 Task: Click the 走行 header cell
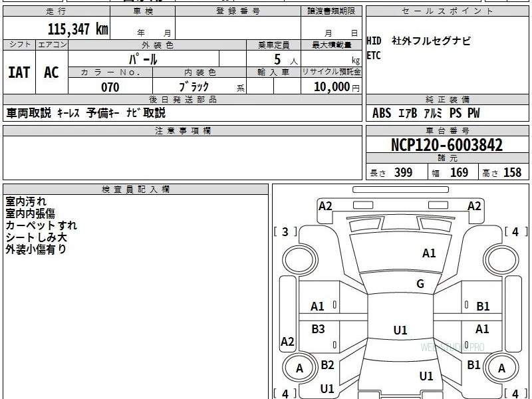pyautogui.click(x=57, y=11)
